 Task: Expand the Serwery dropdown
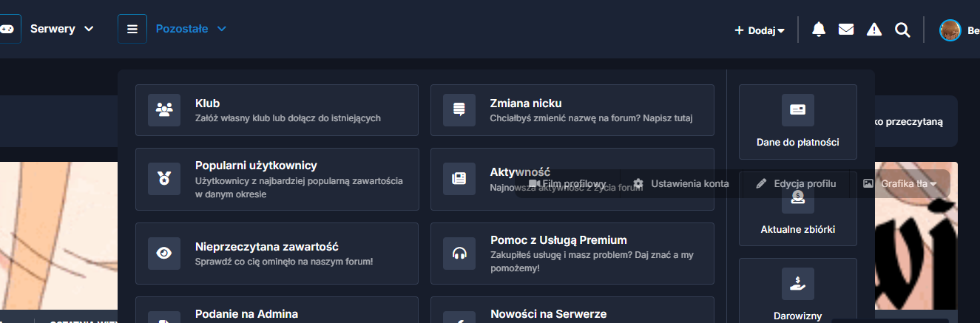[62, 29]
